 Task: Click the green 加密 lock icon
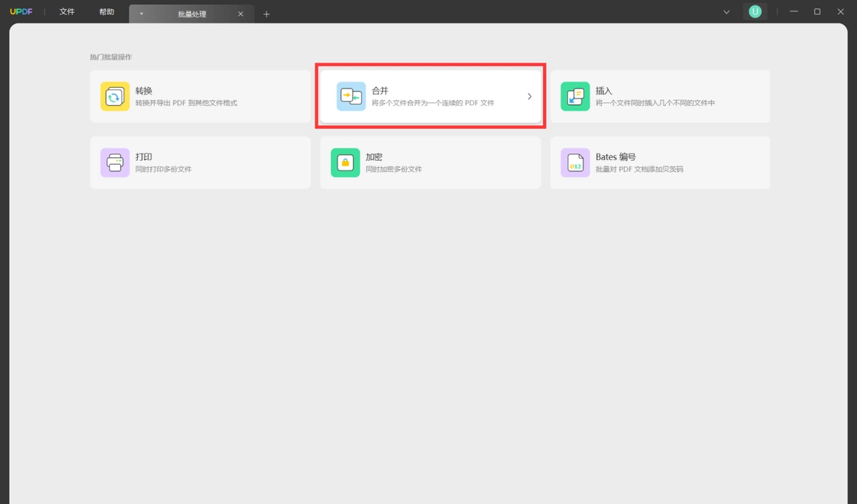(345, 163)
